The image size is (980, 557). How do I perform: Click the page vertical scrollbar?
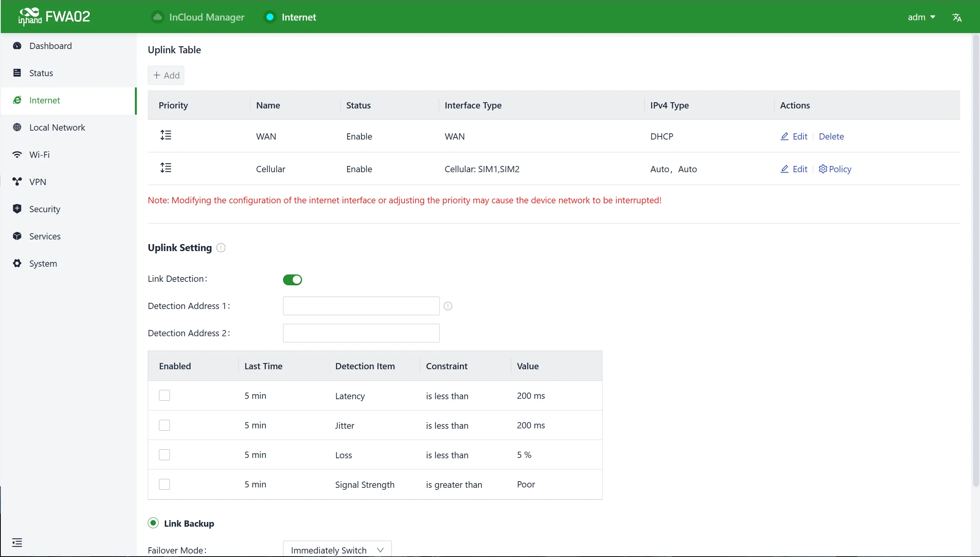click(x=976, y=260)
